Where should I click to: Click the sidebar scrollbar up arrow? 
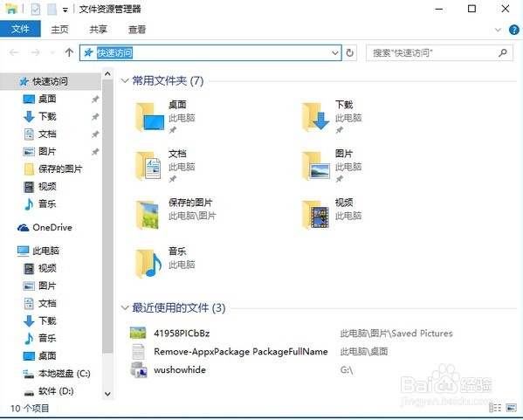107,73
